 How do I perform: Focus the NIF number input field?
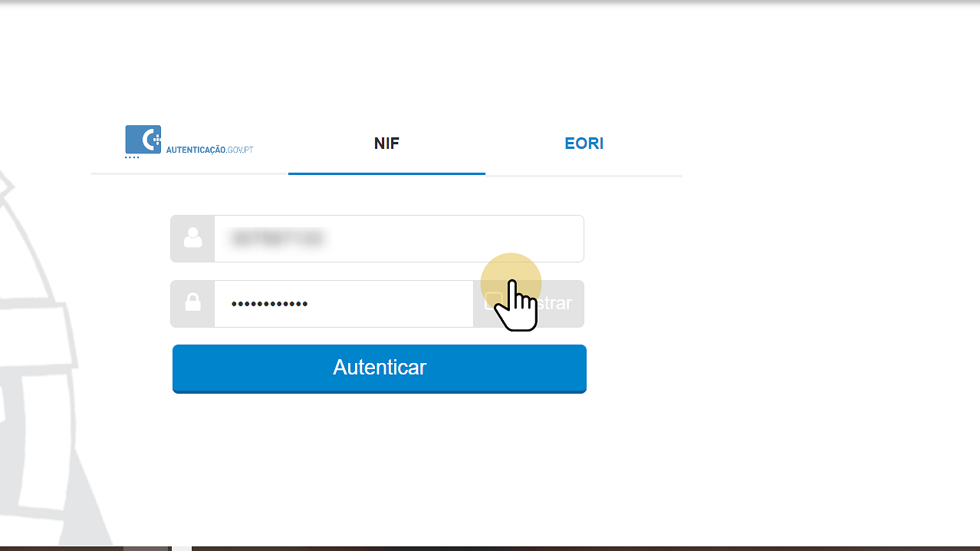[399, 239]
